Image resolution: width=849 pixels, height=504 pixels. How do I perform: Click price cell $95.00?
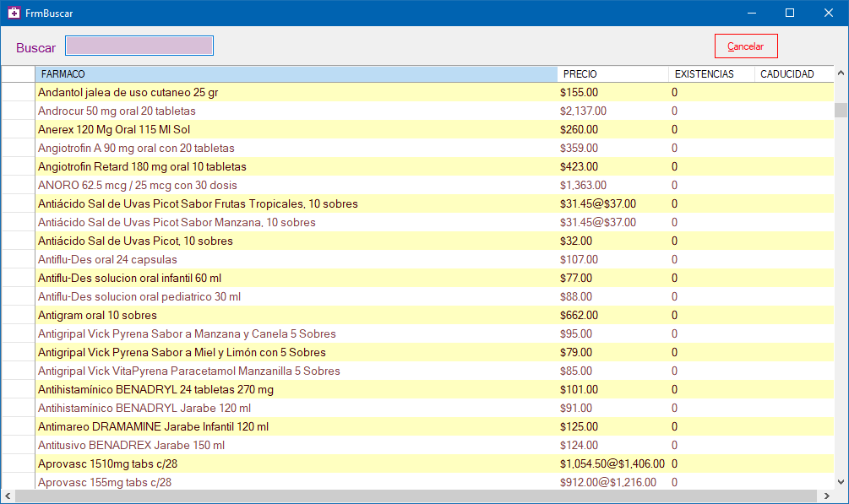tap(613, 334)
